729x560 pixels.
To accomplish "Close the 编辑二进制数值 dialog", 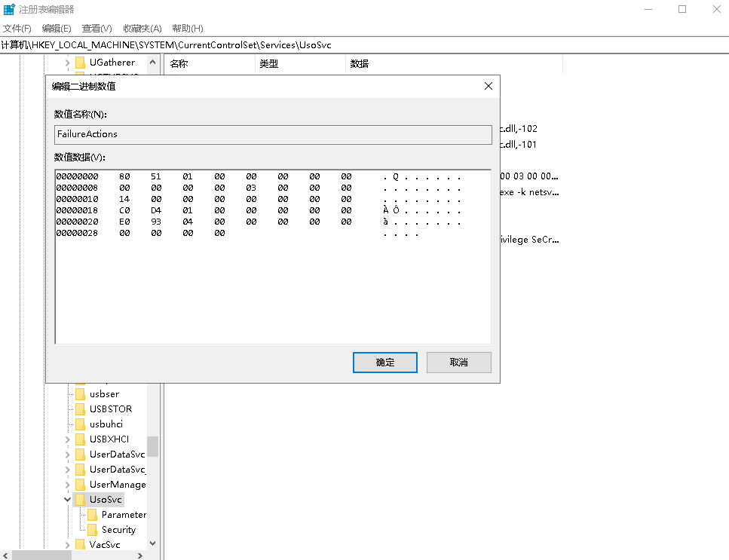I will pyautogui.click(x=489, y=86).
